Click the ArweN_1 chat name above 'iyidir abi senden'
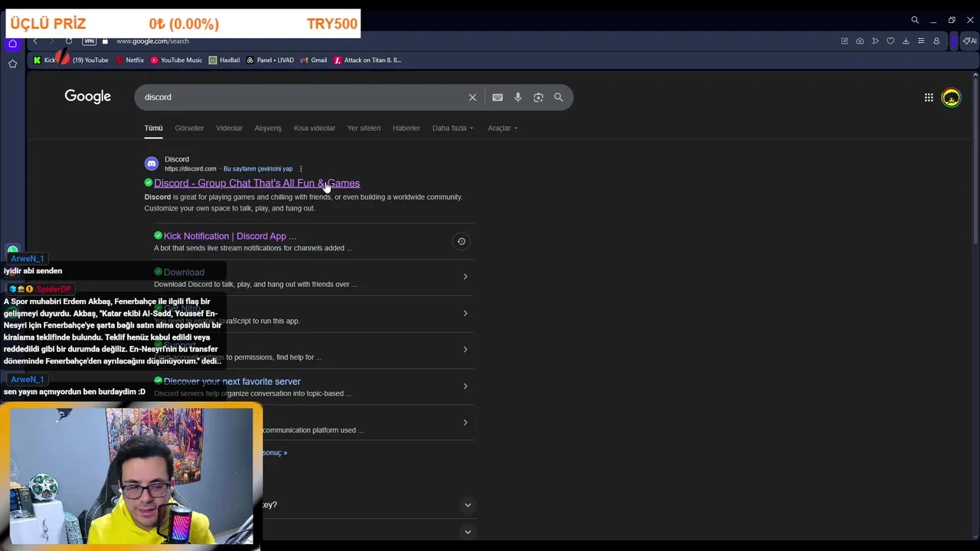Viewport: 980px width, 551px height. tap(28, 259)
